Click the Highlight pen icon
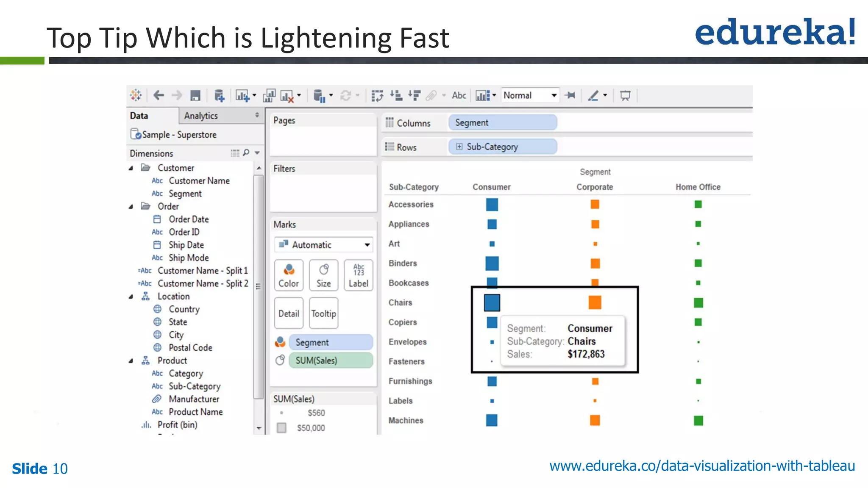Screen dimensions: 868x488 click(x=593, y=96)
